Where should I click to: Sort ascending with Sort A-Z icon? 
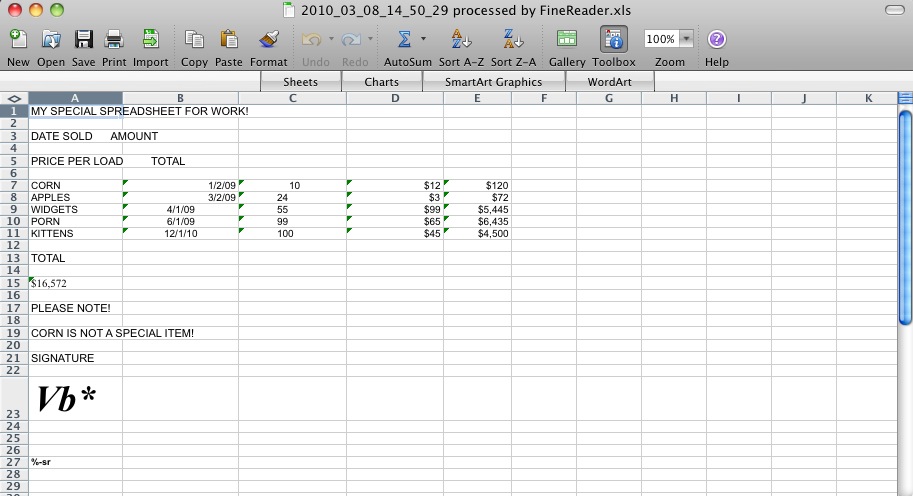pyautogui.click(x=461, y=40)
